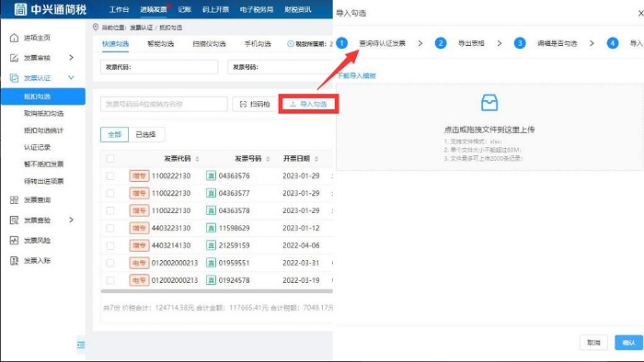Open 暂不抵扣发票 in sidebar
This screenshot has height=362, width=644.
[x=43, y=164]
